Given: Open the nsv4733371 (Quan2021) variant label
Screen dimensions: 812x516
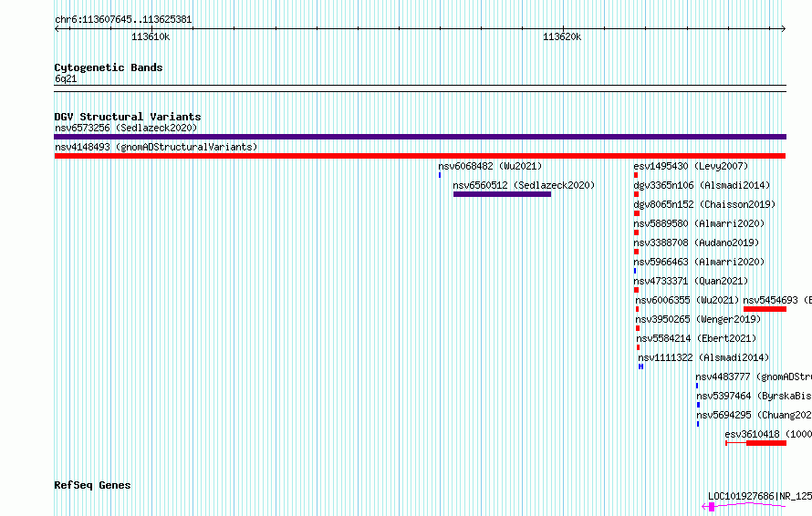Looking at the screenshot, I should (691, 281).
